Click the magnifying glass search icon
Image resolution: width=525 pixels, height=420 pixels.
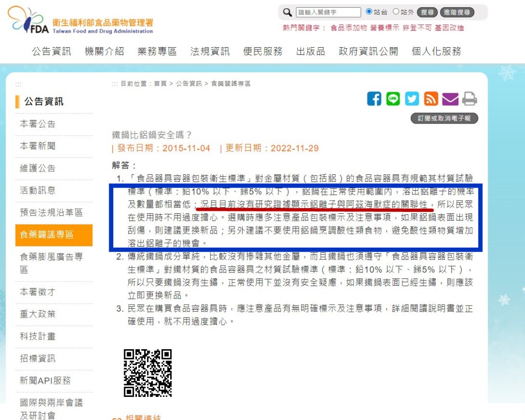click(287, 12)
